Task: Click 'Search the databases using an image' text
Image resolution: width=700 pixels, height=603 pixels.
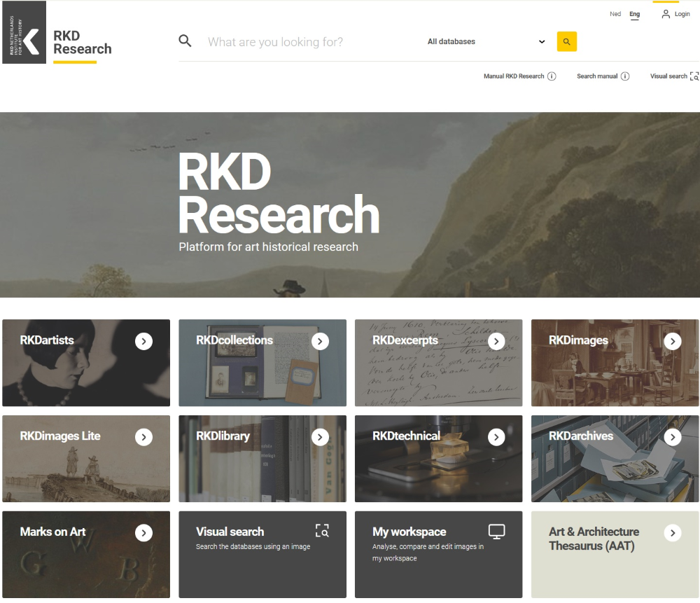Action: [253, 547]
